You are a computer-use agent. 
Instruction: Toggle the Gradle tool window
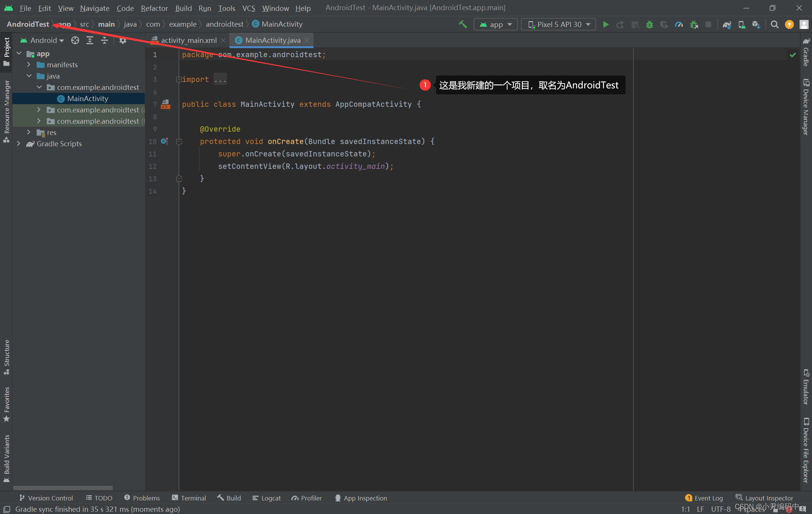tap(806, 52)
